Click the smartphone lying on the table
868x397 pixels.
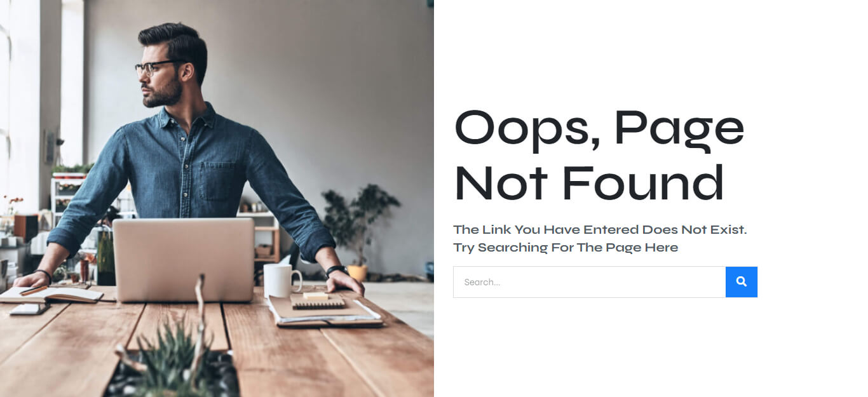click(29, 309)
